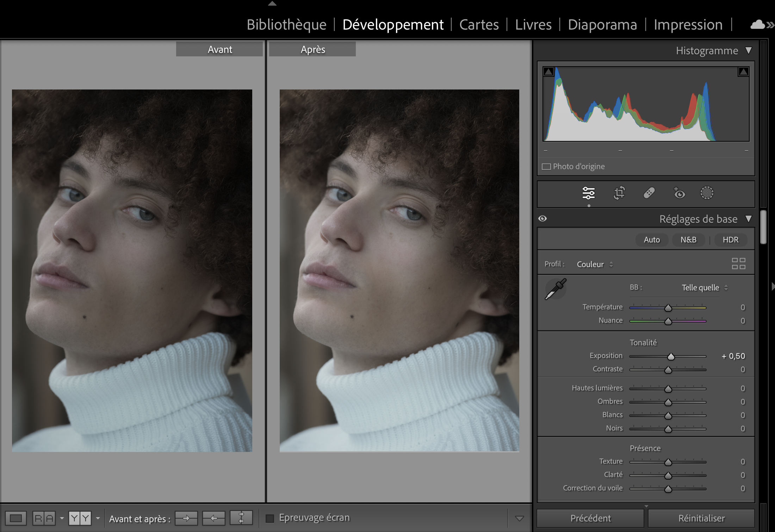Copy before settings to after
This screenshot has width=775, height=532.
coord(186,518)
